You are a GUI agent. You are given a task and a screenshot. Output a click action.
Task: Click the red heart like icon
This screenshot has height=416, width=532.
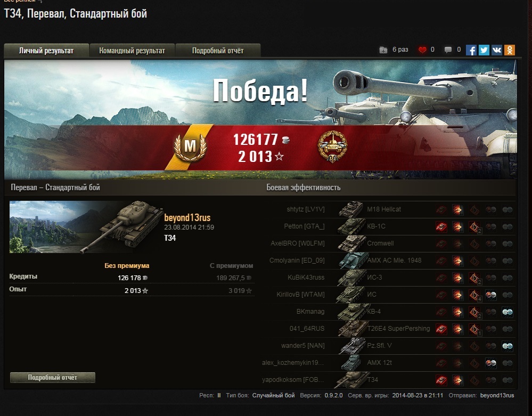click(422, 50)
